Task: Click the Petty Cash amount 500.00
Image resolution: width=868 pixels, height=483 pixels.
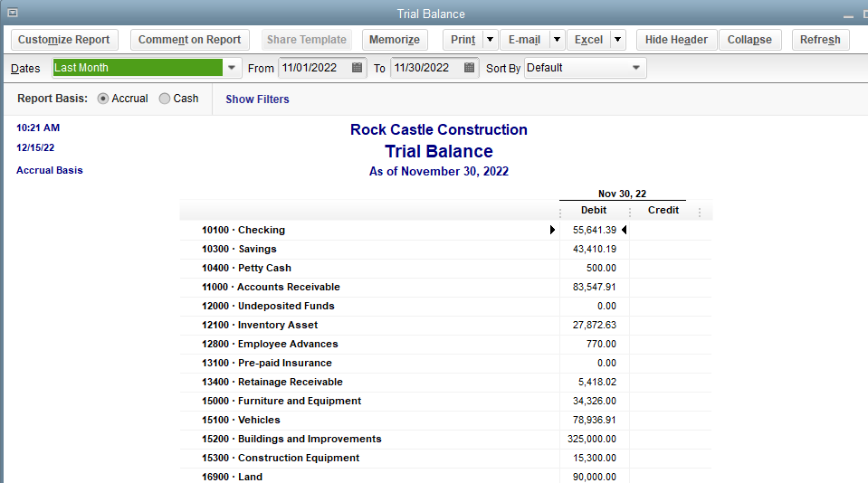Action: click(x=601, y=268)
